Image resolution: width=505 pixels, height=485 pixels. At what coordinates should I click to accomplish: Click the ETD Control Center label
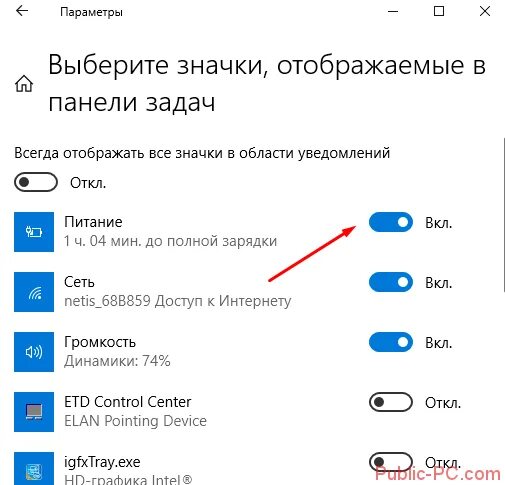click(x=127, y=402)
